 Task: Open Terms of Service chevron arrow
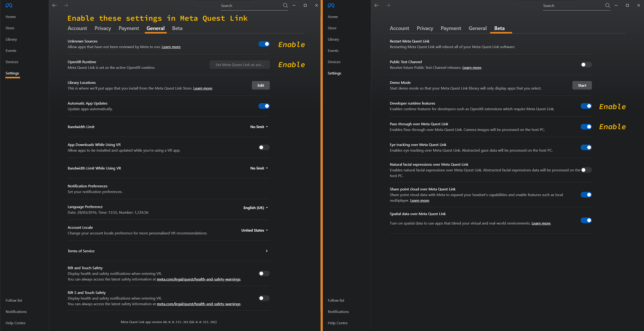267,251
